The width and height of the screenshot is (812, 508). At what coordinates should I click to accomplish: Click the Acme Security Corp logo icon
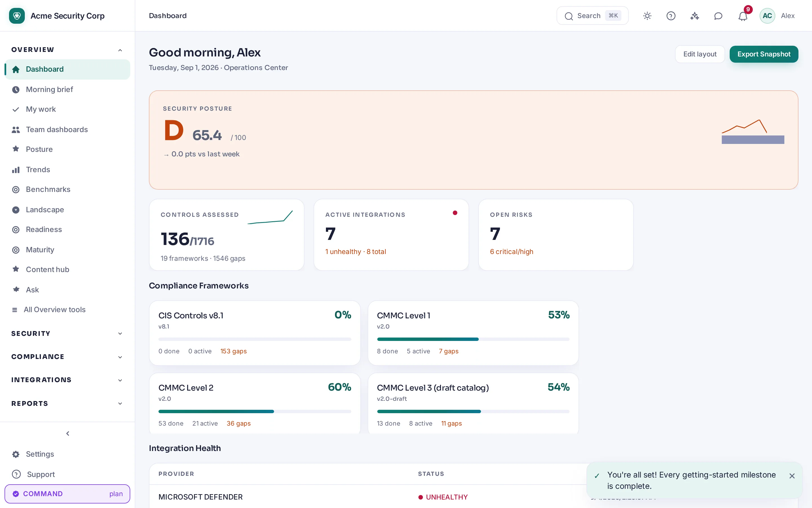pyautogui.click(x=17, y=16)
